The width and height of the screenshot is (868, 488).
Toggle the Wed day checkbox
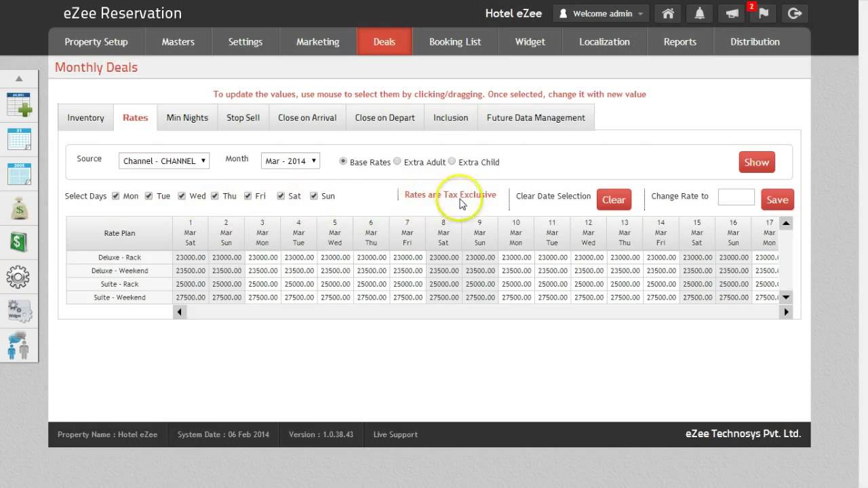pos(182,196)
